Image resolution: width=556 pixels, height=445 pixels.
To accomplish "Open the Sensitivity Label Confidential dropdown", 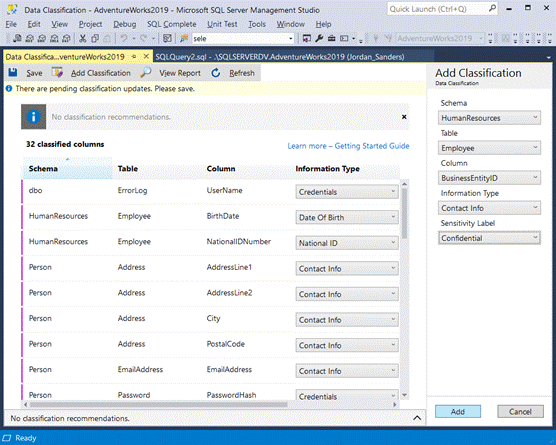I will tap(489, 238).
